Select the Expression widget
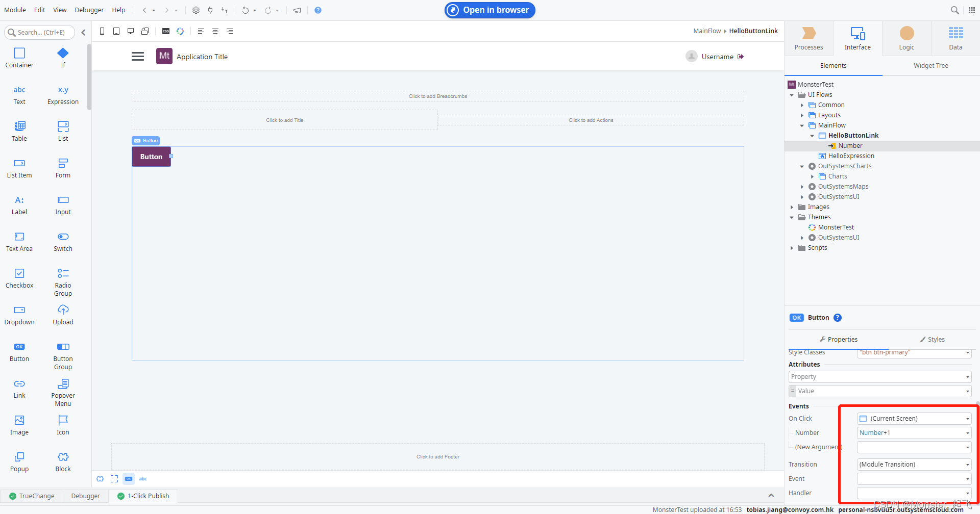Image resolution: width=980 pixels, height=514 pixels. click(63, 95)
